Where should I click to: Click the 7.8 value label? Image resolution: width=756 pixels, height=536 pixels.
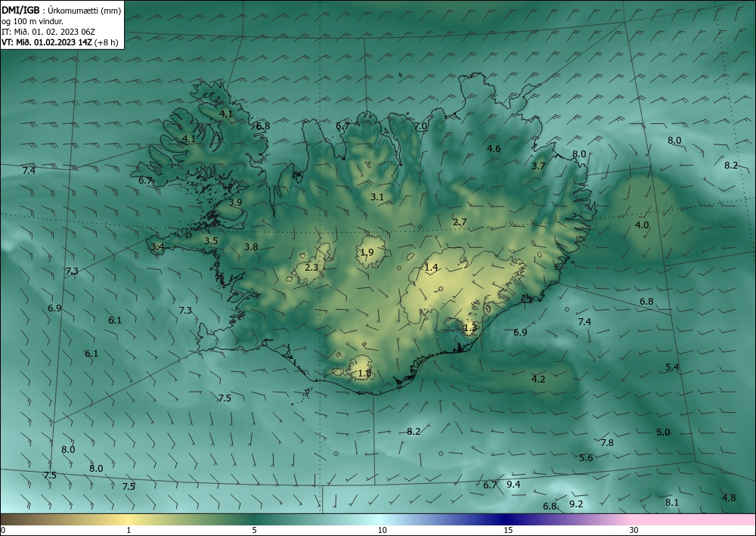tap(607, 442)
